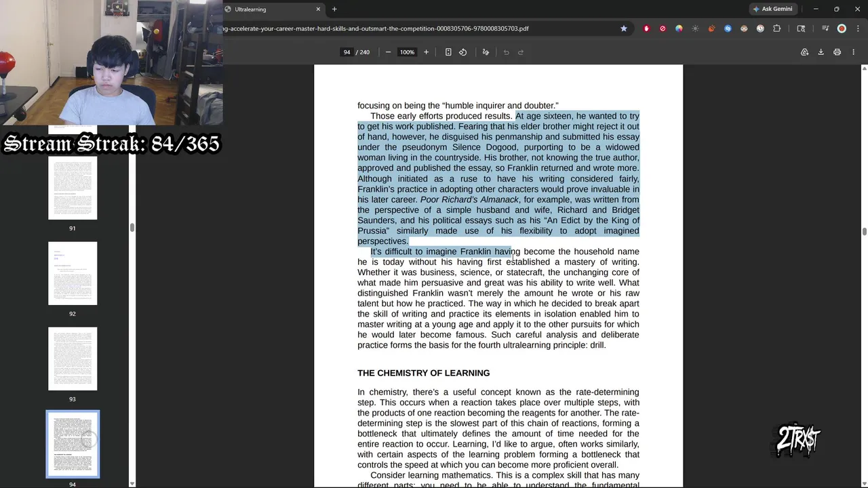Open the red hand blocker extension
The height and width of the screenshot is (488, 868).
[646, 28]
